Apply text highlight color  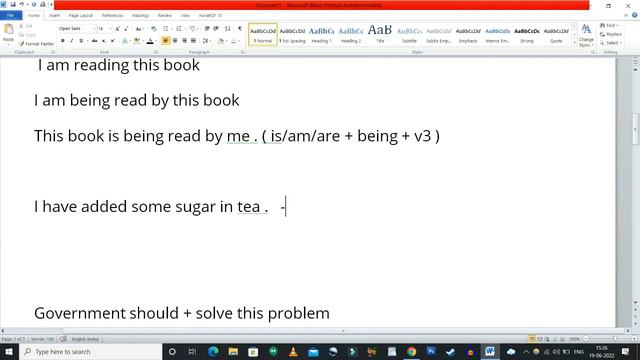(138, 41)
